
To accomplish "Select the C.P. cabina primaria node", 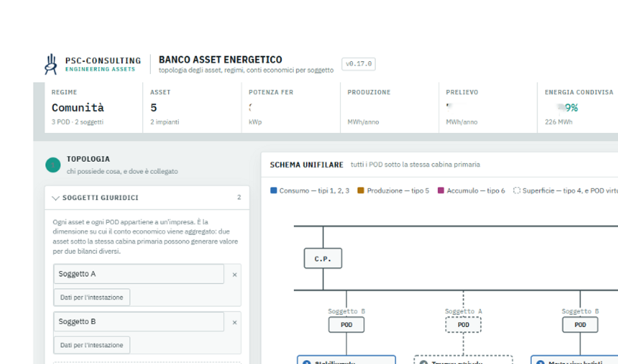I will tap(323, 259).
